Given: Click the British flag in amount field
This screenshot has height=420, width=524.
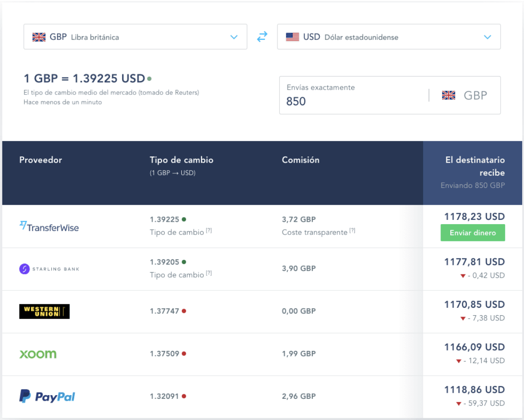Looking at the screenshot, I should (448, 95).
